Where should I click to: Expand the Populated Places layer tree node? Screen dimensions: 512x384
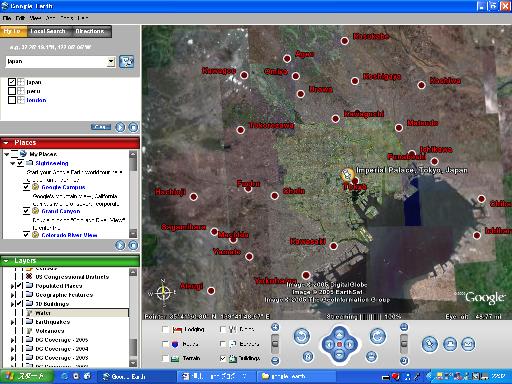12,286
